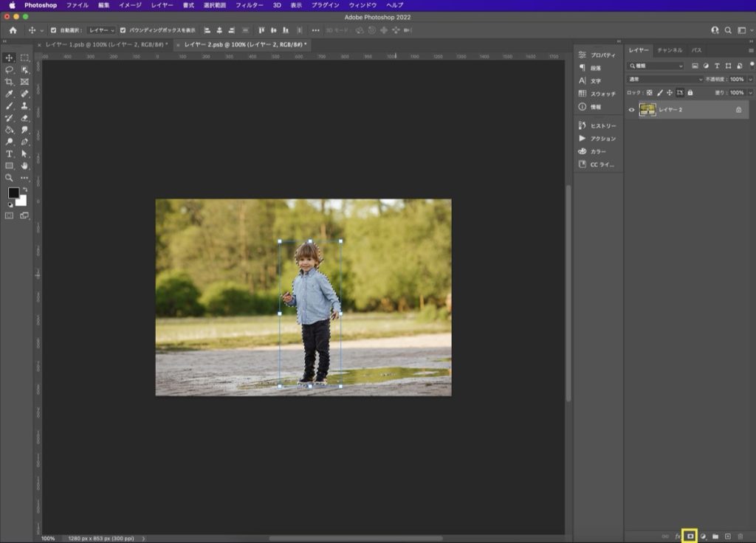The image size is (756, 543).
Task: Click the Delete layer trash icon
Action: tap(740, 536)
